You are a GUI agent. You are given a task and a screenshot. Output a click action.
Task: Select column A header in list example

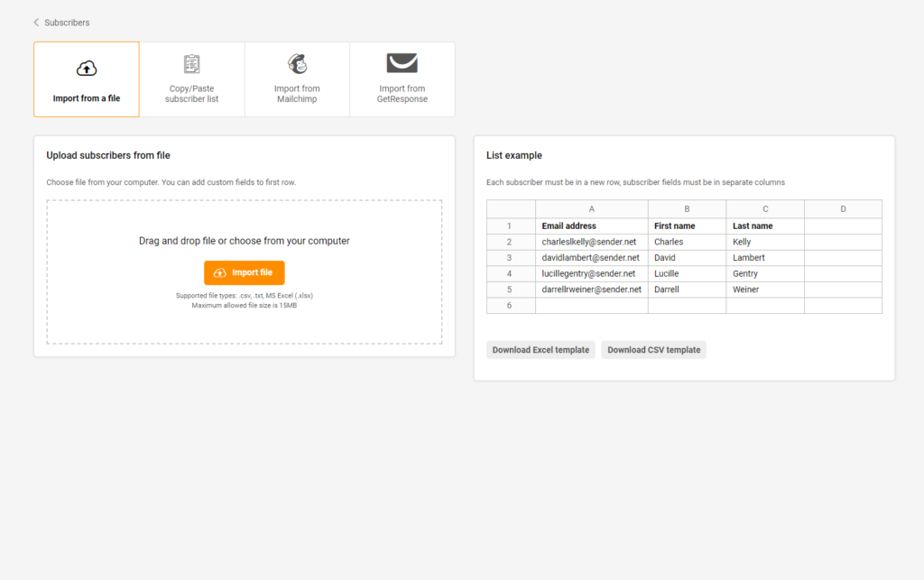[x=592, y=209]
